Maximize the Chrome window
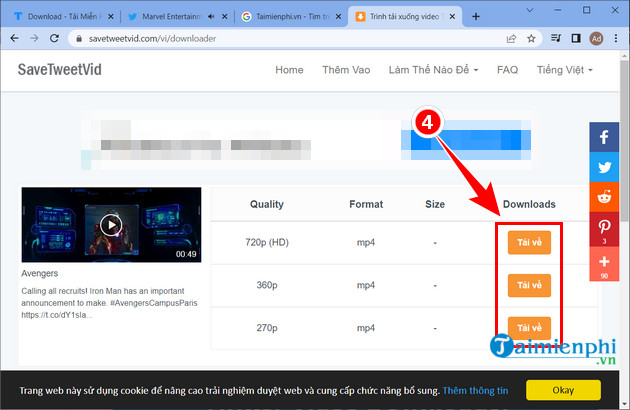 coord(587,10)
